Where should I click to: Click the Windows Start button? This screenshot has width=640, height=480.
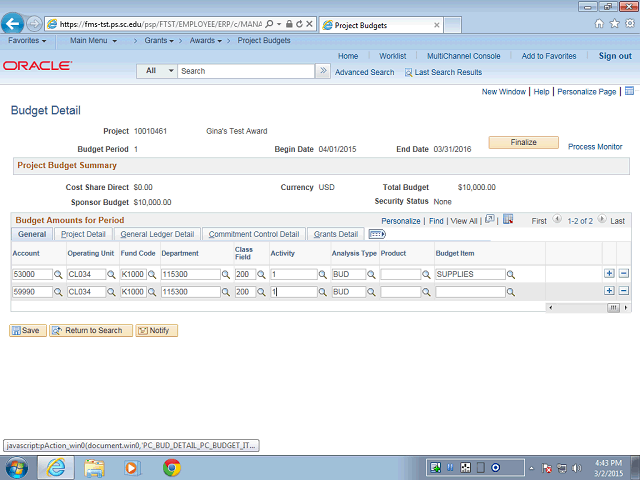(x=17, y=468)
